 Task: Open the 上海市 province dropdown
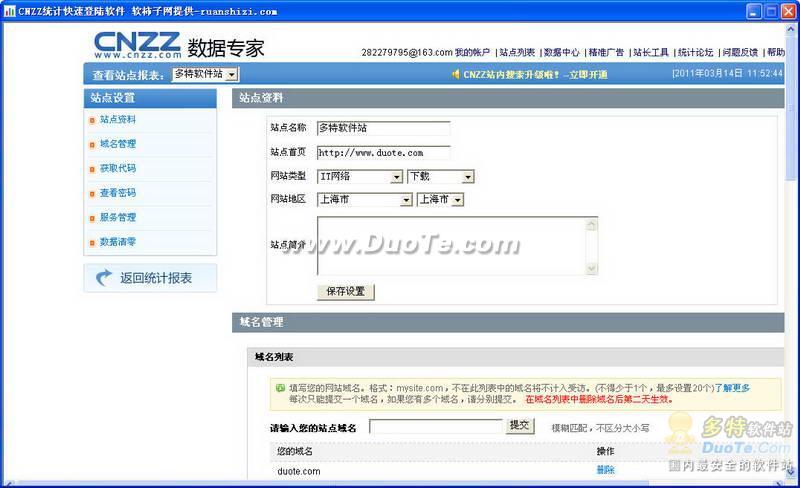[364, 200]
